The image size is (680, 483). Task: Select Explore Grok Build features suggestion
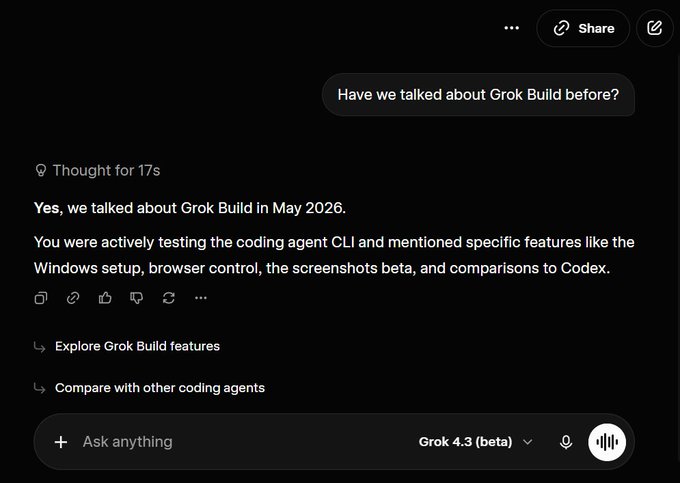point(137,346)
